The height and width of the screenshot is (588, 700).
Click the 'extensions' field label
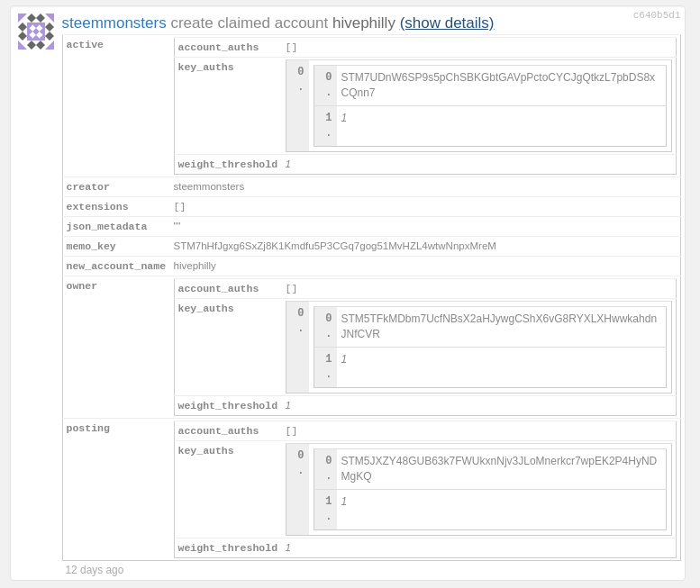pos(97,207)
